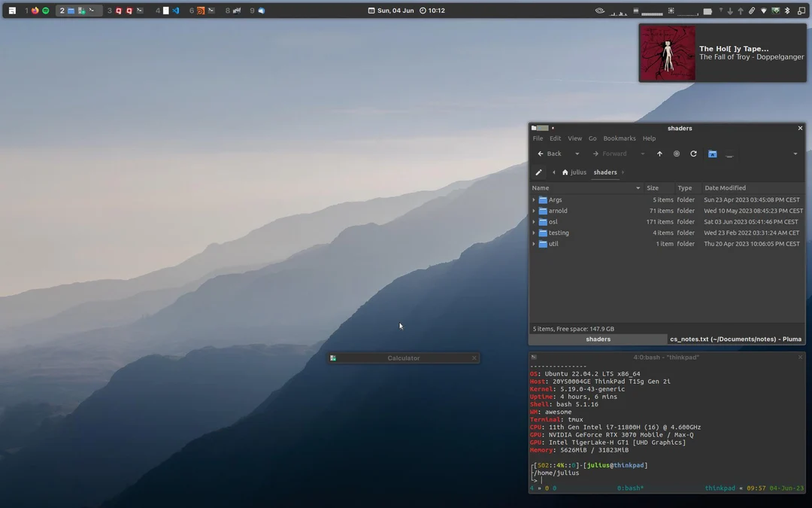Expand the osl folder row
The width and height of the screenshot is (812, 508).
(534, 221)
